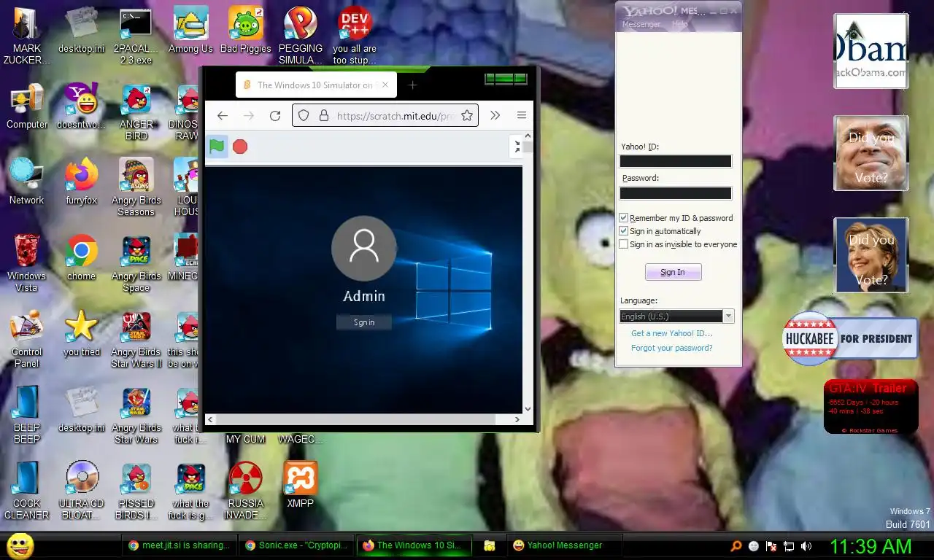This screenshot has width=934, height=560.
Task: Click Sign in under Admin
Action: 363,322
